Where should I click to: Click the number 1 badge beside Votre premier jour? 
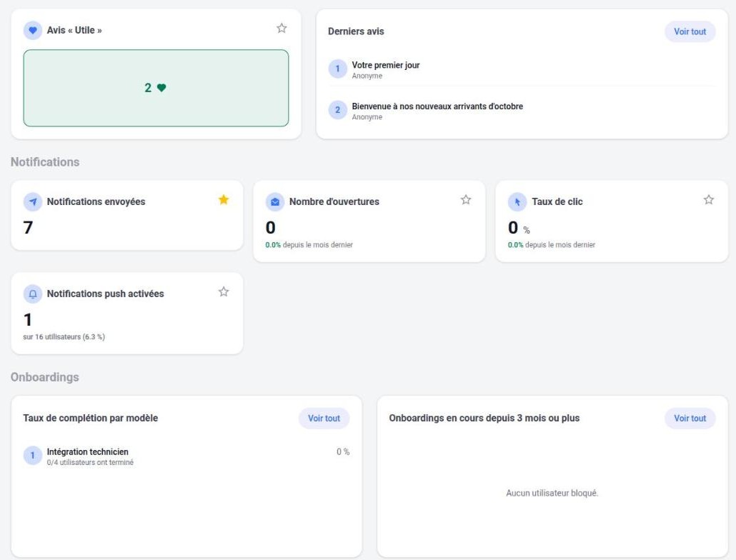coord(337,69)
